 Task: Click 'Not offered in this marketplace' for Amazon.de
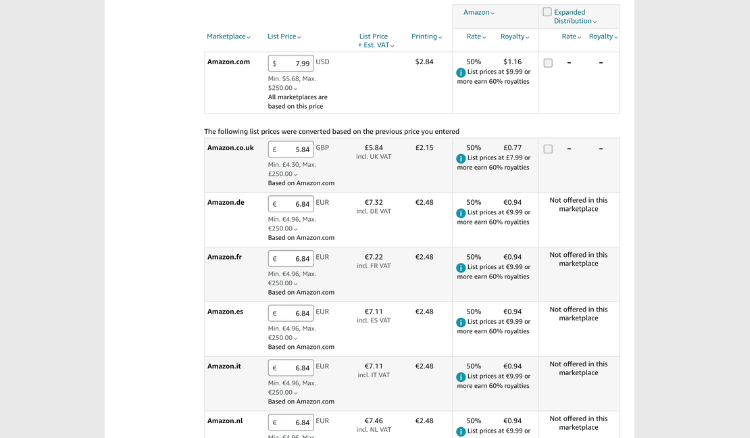point(578,204)
